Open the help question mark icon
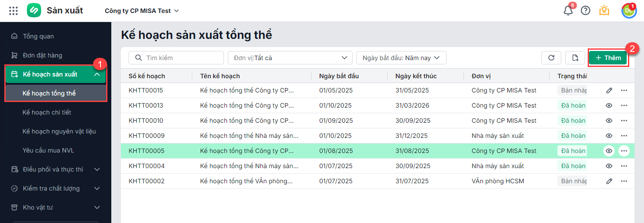 pyautogui.click(x=586, y=11)
